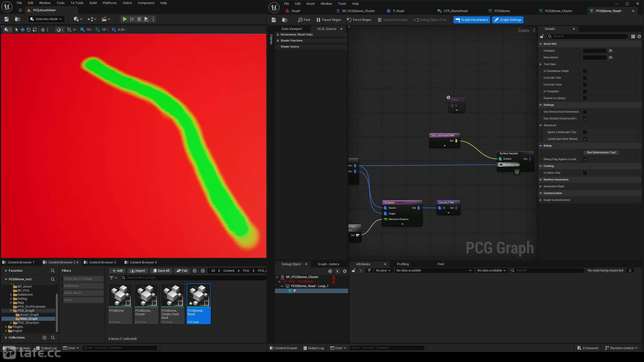Toggle world coordinate system globe icon
Viewport: 644px width, 362px height.
tap(43, 30)
